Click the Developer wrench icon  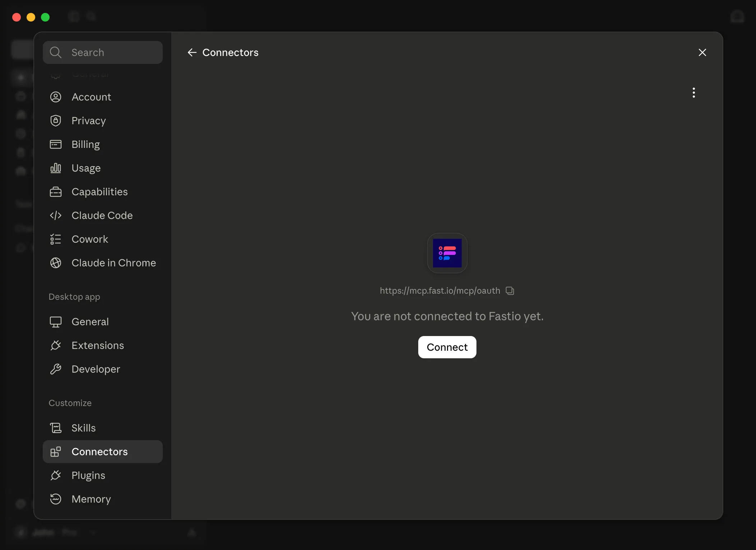point(56,369)
